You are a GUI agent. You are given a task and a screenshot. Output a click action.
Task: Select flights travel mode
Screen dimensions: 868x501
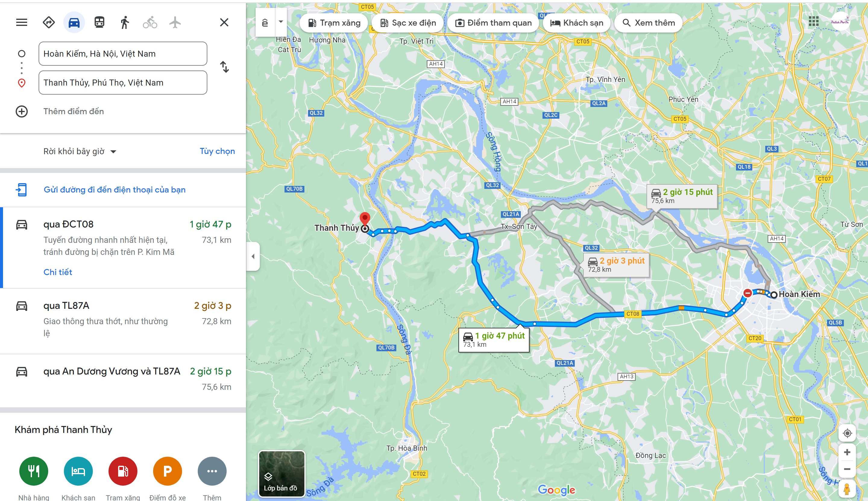coord(175,22)
